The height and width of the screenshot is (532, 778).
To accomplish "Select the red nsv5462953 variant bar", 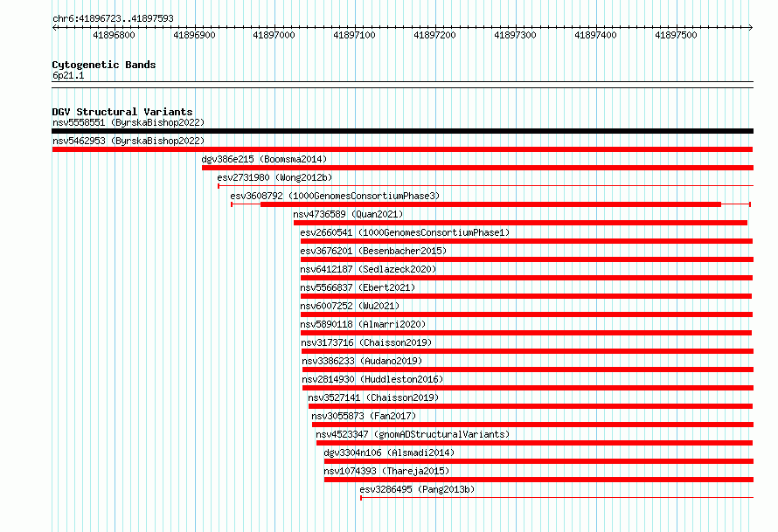I will point(402,149).
